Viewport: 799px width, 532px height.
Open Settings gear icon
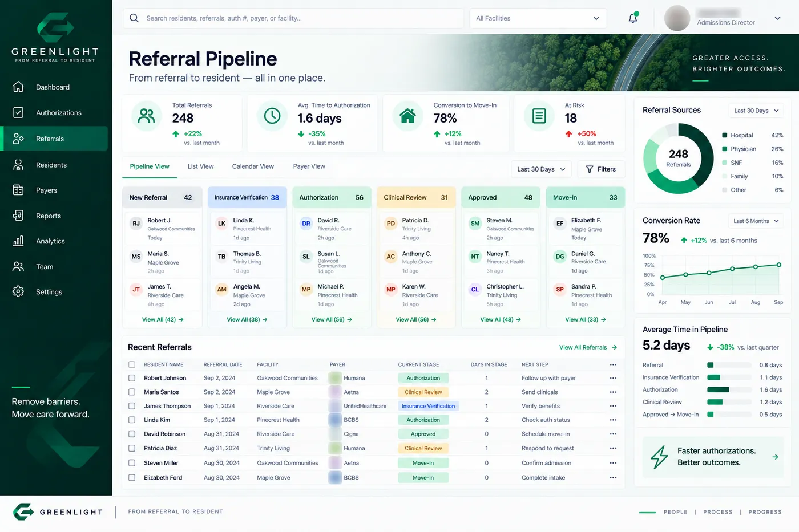point(18,291)
